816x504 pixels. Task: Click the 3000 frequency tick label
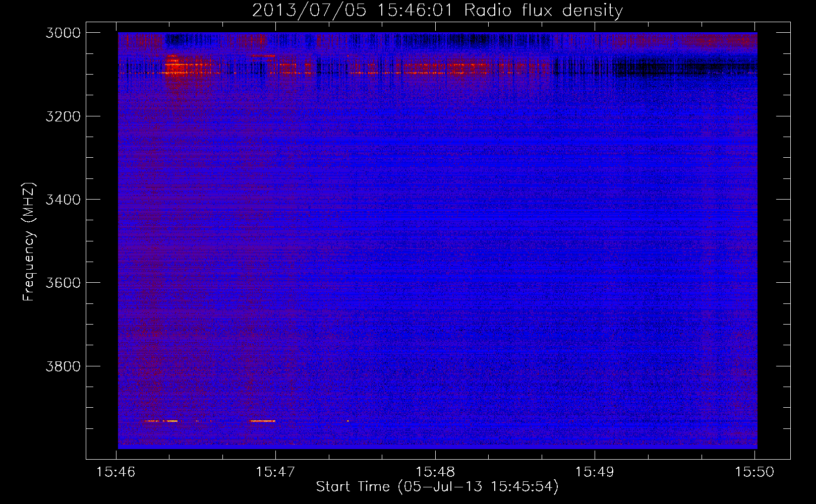(x=63, y=33)
